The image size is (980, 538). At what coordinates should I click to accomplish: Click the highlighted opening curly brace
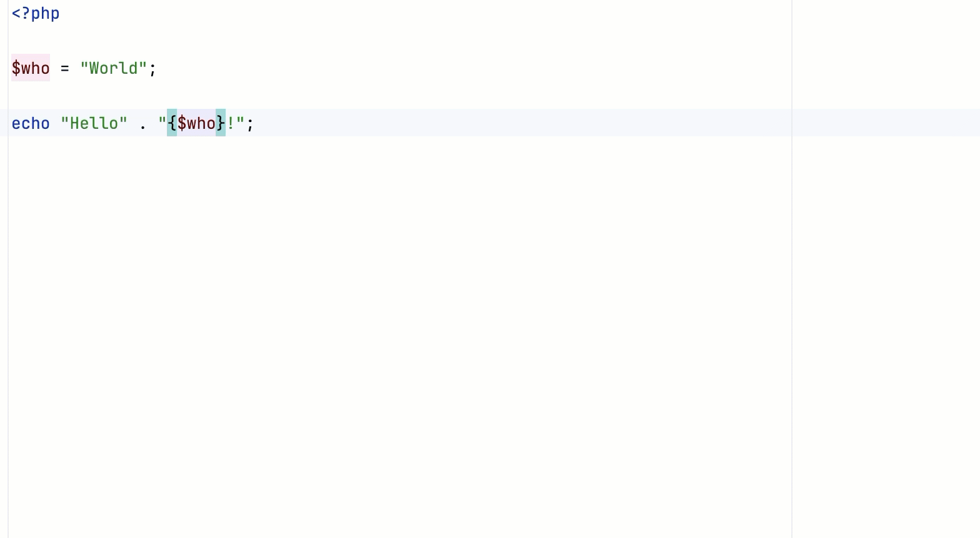click(x=172, y=123)
